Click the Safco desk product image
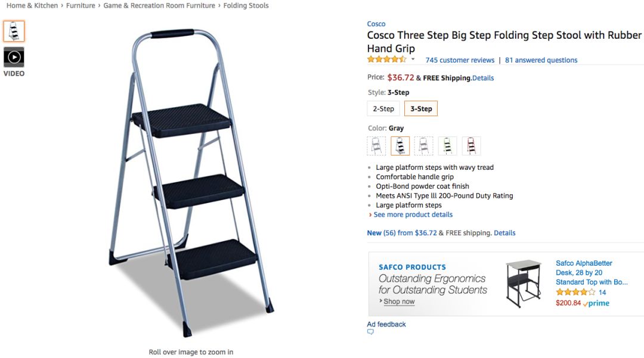The height and width of the screenshot is (358, 644). click(524, 284)
